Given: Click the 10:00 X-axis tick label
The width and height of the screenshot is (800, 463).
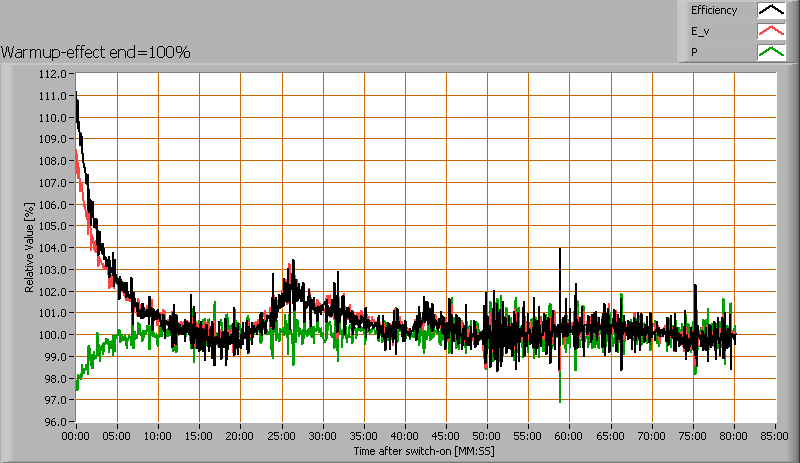Looking at the screenshot, I should 158,437.
